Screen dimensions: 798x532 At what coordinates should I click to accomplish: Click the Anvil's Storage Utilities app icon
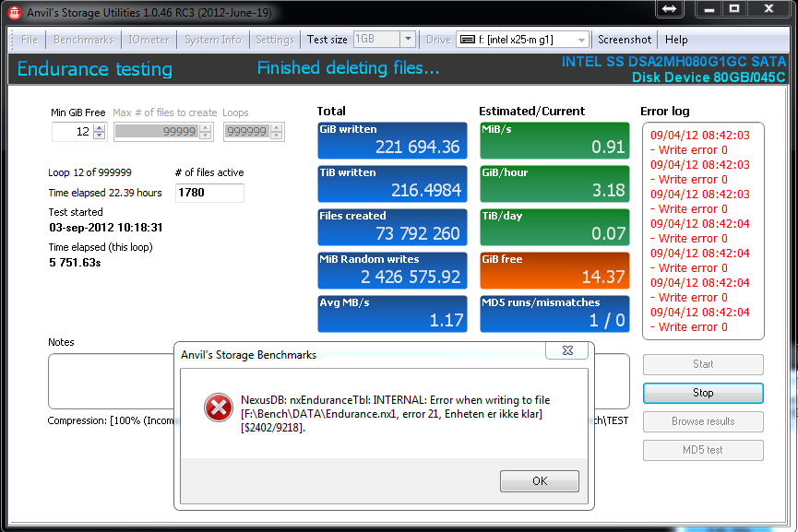coord(14,12)
